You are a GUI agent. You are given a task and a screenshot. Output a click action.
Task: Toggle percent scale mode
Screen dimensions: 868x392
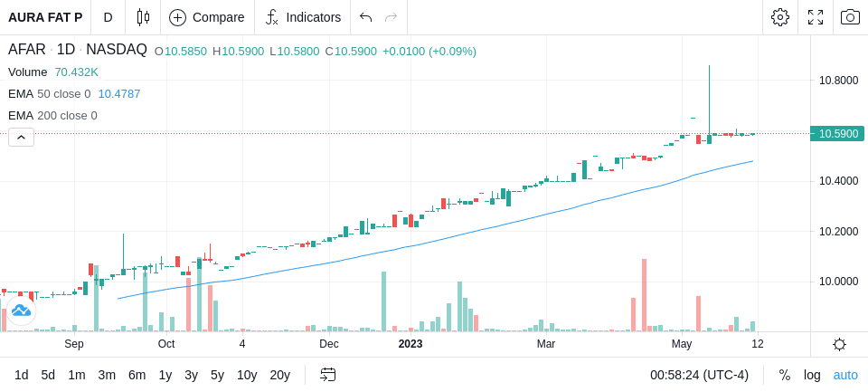click(x=785, y=376)
